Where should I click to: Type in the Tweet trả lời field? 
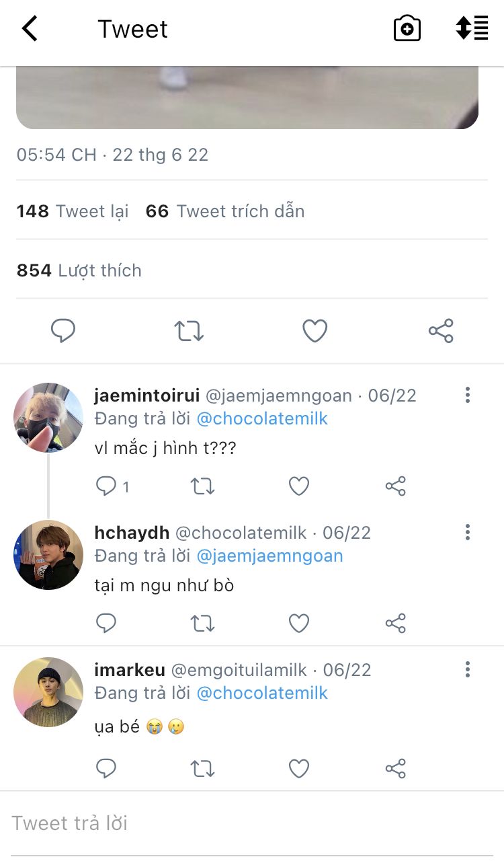click(252, 823)
